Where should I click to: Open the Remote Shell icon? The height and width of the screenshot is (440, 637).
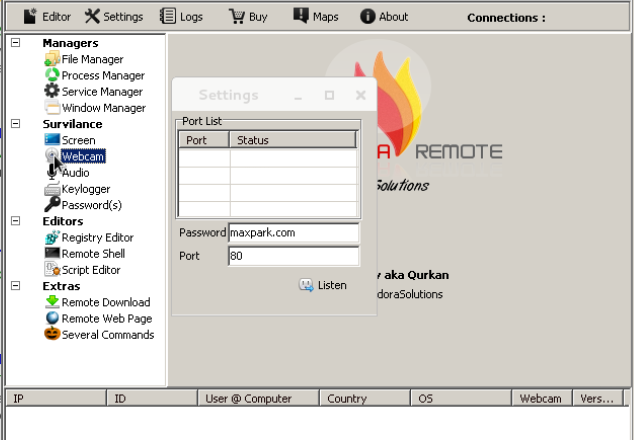point(52,254)
